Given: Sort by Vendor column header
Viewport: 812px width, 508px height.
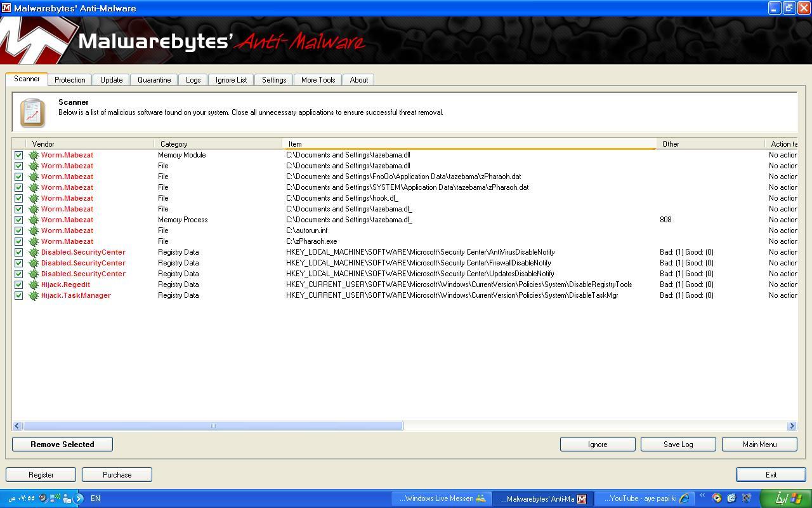Looking at the screenshot, I should pos(89,144).
